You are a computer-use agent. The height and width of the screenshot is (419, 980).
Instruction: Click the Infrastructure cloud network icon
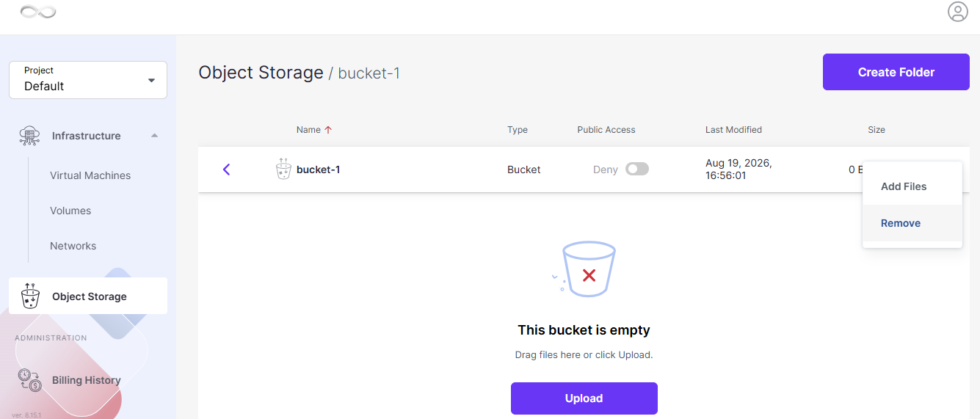point(29,136)
